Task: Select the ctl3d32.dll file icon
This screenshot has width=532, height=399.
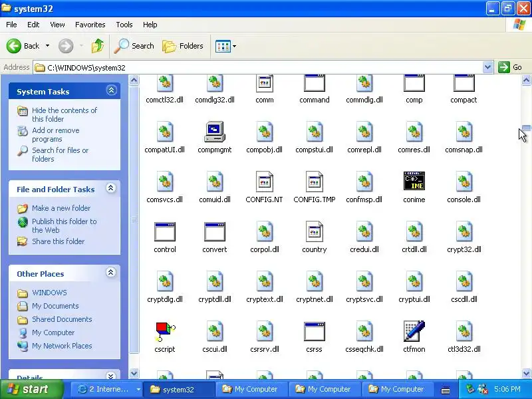Action: (x=464, y=331)
